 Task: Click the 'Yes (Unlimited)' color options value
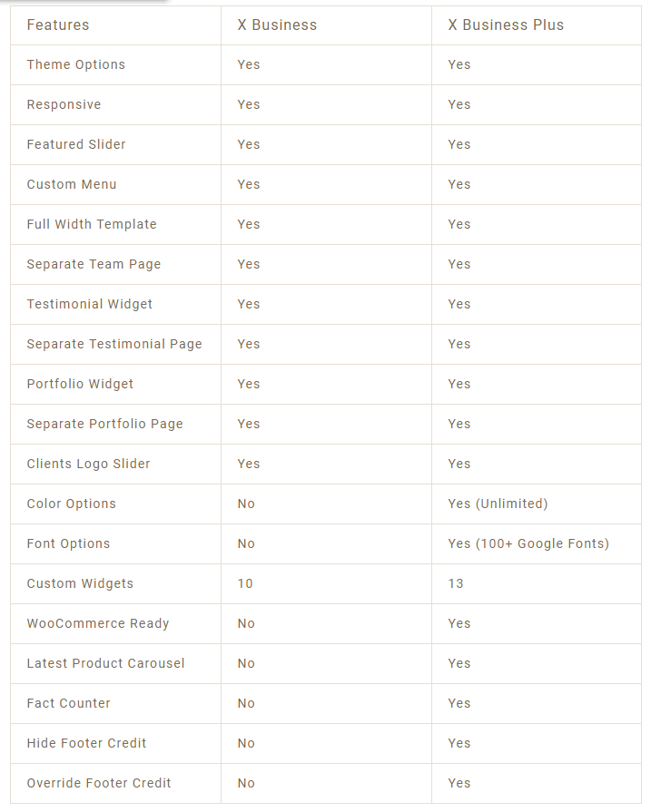498,504
